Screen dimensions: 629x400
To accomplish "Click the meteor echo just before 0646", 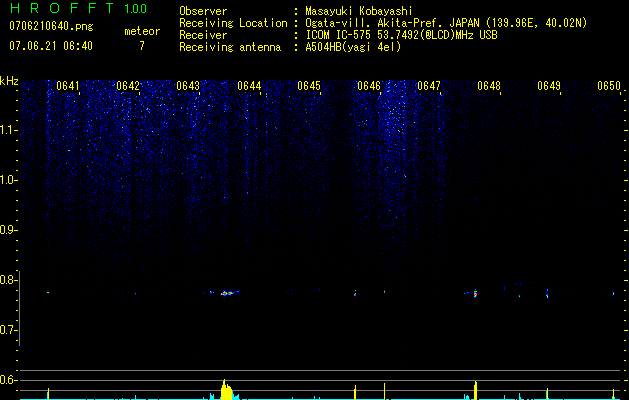I will [x=355, y=294].
